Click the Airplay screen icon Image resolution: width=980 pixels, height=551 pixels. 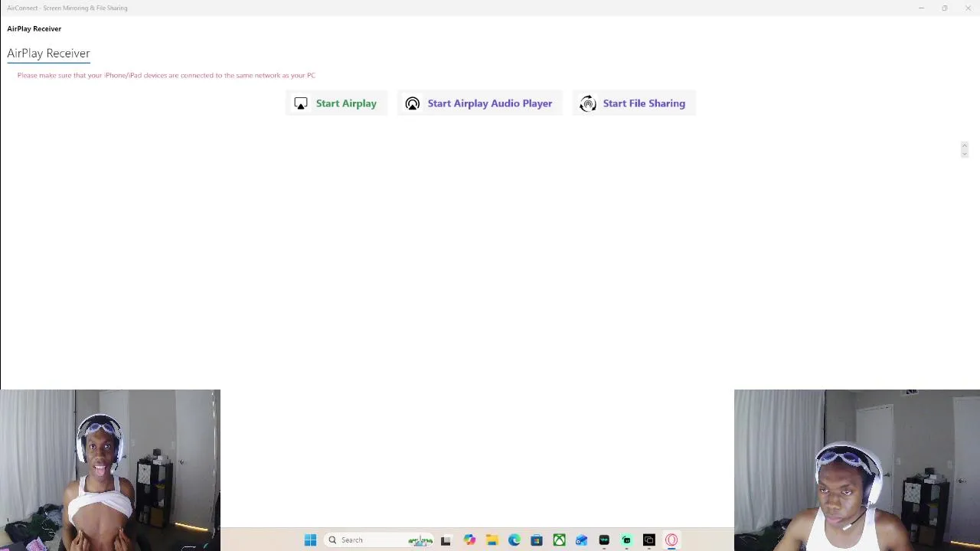[301, 103]
